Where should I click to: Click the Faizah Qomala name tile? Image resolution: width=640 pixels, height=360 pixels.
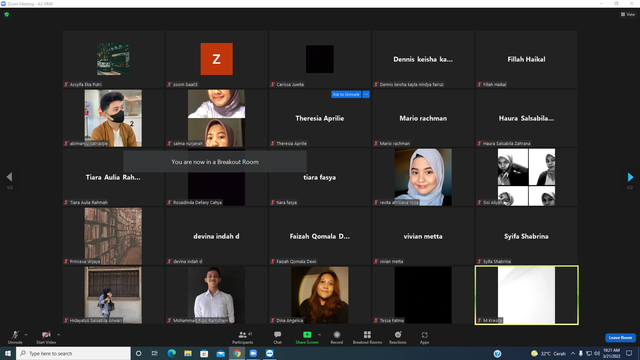pyautogui.click(x=320, y=236)
